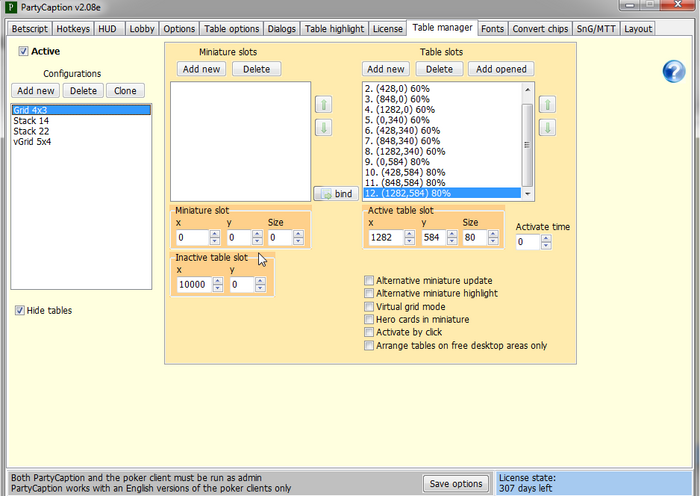Viewport: 700px width, 496px height.
Task: Click scroll down arrow of table slots list
Action: pyautogui.click(x=528, y=194)
